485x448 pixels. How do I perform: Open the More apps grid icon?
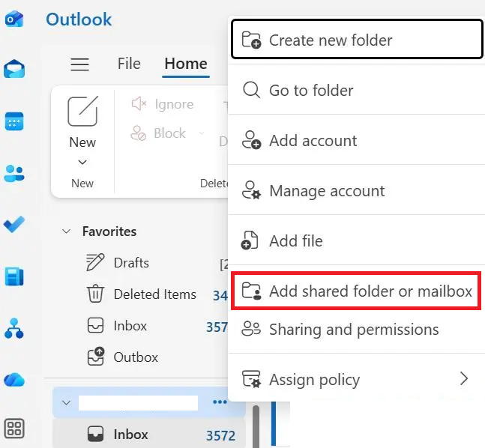pos(14,428)
